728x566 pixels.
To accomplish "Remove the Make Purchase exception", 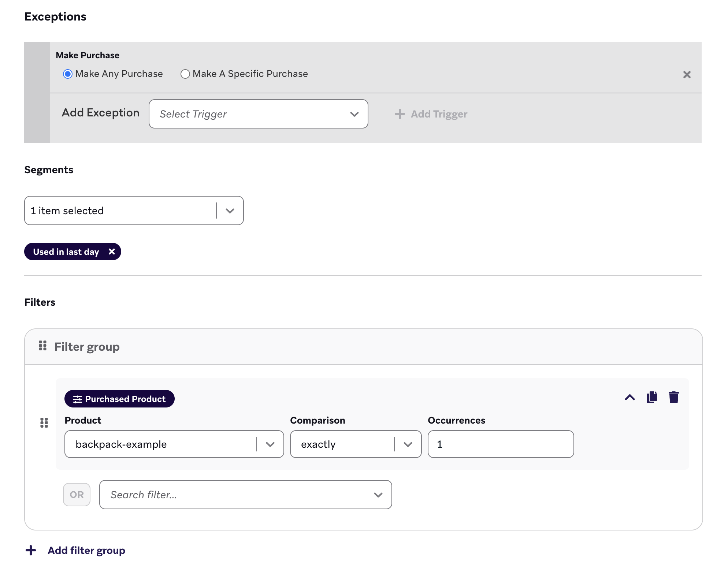I will tap(687, 75).
